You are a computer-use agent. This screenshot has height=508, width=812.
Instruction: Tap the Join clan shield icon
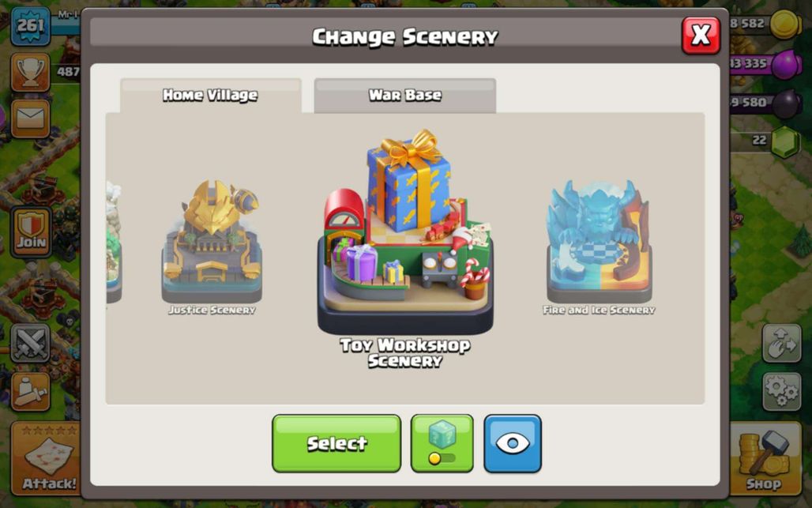[x=31, y=232]
